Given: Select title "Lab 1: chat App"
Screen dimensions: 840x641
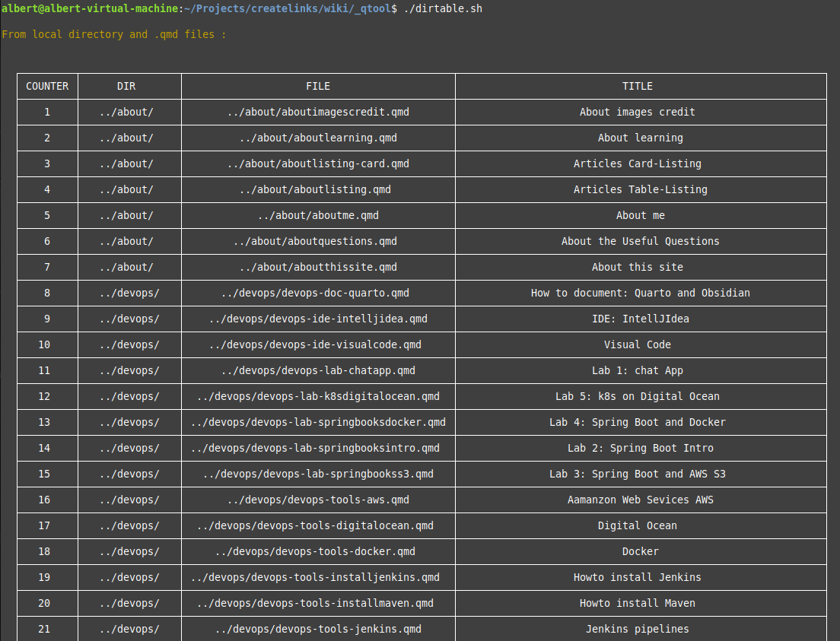Looking at the screenshot, I should coord(638,370).
